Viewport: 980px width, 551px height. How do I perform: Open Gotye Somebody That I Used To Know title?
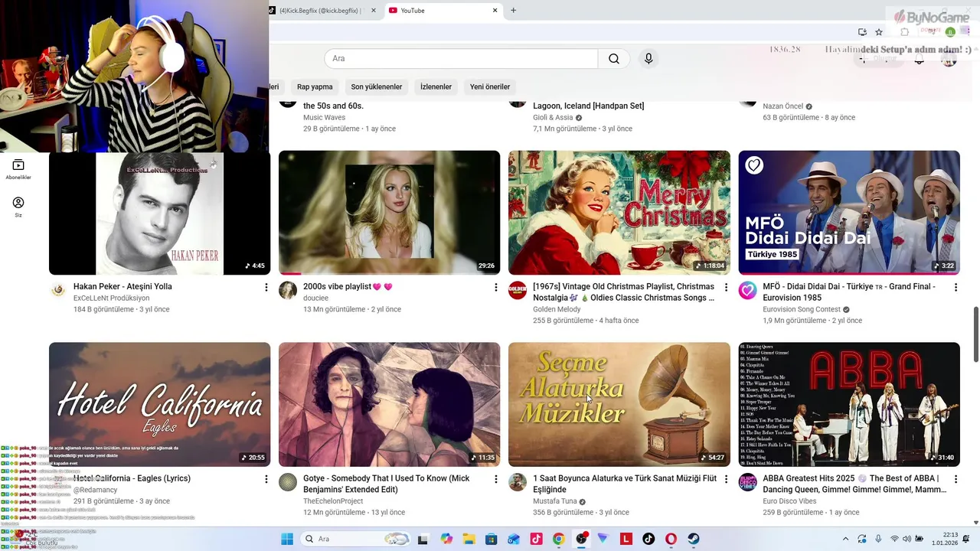click(x=387, y=484)
